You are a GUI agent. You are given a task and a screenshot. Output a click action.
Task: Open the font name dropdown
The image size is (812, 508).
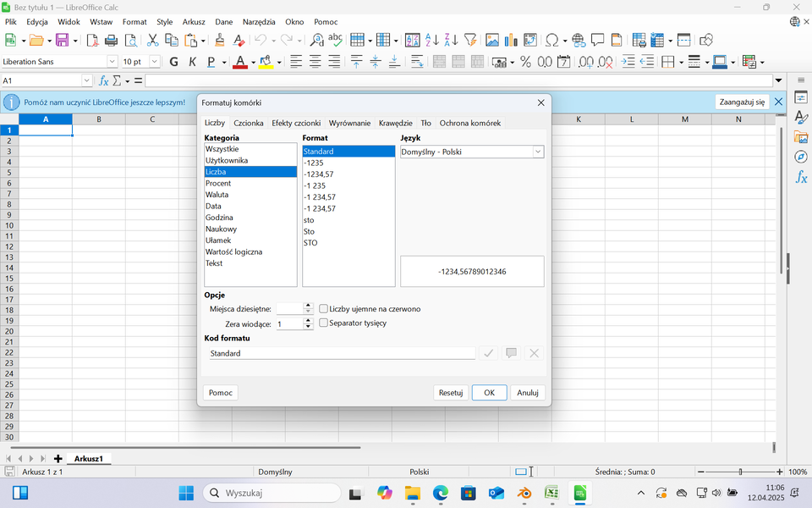112,62
